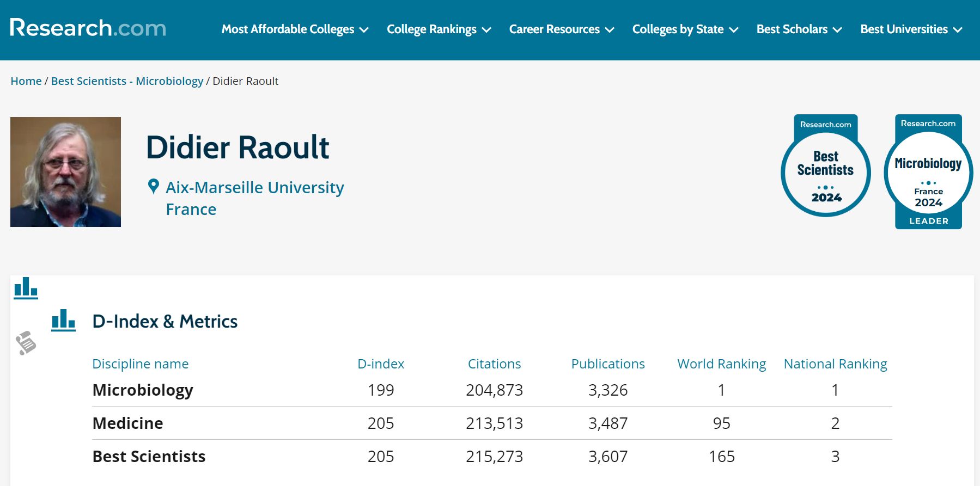The image size is (980, 486).
Task: Expand the Best Universities menu
Action: pyautogui.click(x=911, y=29)
